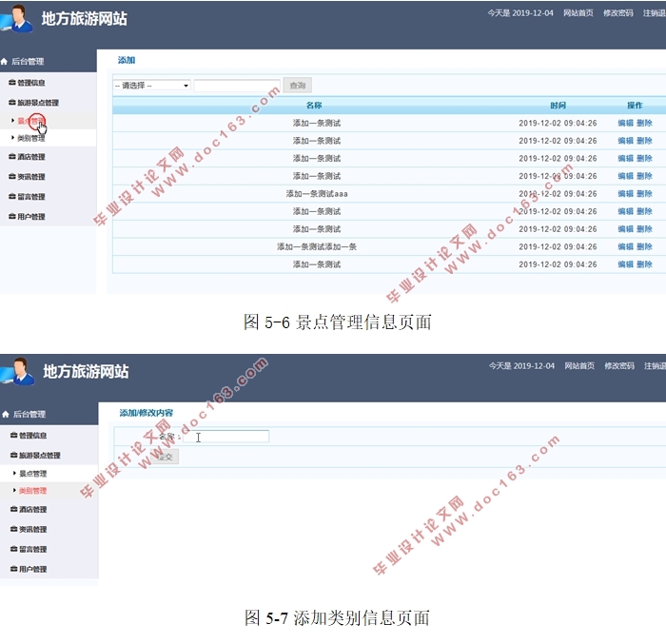Click 删除 for the 添加一条测试aaa row
This screenshot has width=666, height=644.
pos(644,194)
